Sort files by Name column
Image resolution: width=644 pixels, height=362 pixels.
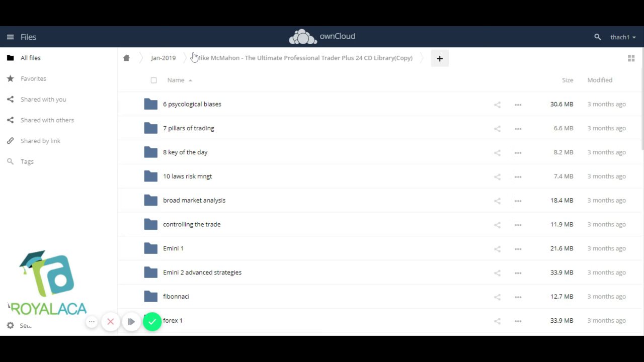176,80
